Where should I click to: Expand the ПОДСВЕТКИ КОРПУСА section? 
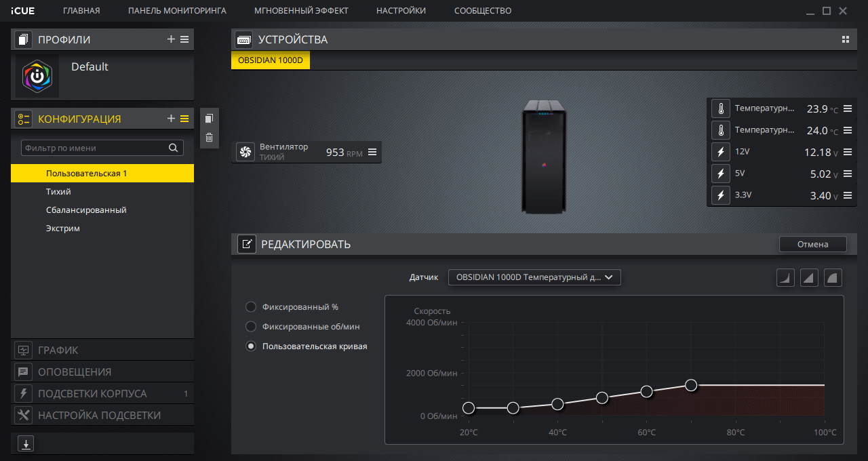[102, 394]
